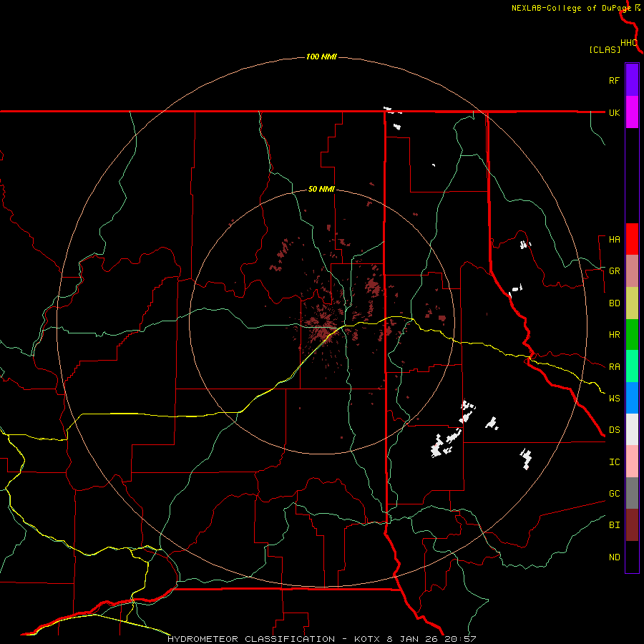Click the 'UK' legend label
The width and height of the screenshot is (644, 644).
point(614,112)
